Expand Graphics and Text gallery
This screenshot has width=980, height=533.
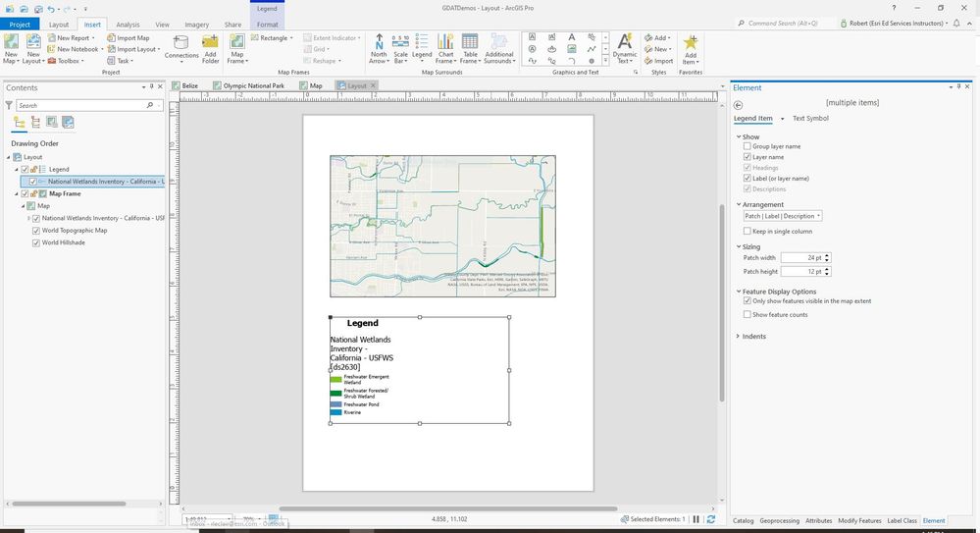(x=605, y=61)
